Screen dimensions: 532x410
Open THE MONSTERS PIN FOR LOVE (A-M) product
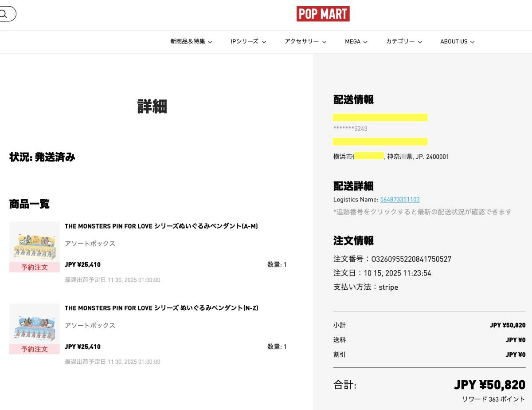tap(163, 226)
